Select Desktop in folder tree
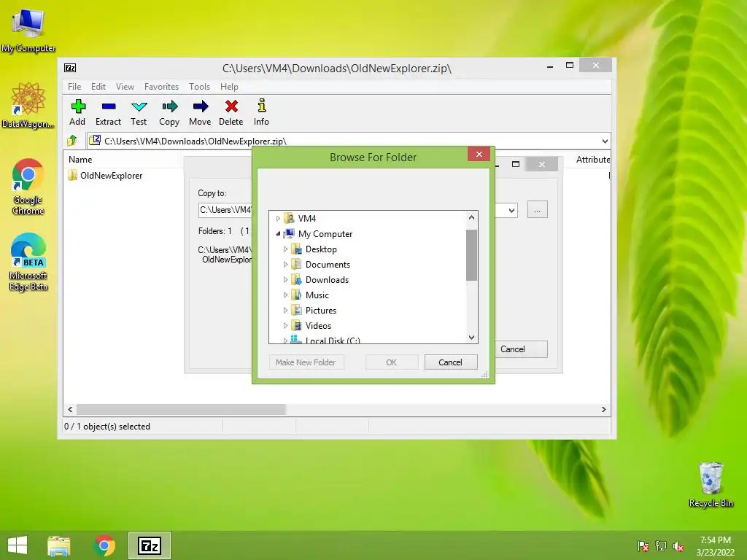This screenshot has width=747, height=560. point(321,249)
